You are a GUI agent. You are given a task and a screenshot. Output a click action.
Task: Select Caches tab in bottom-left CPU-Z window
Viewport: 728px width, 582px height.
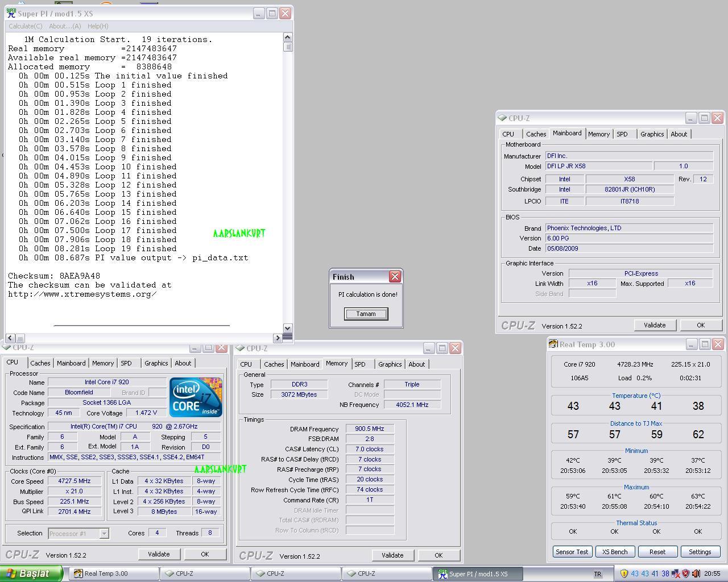point(40,363)
